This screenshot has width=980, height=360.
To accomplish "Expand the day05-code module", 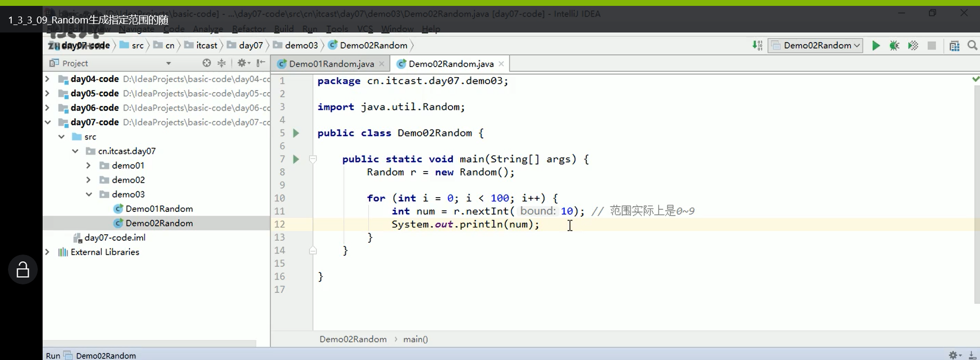I will click(x=47, y=93).
